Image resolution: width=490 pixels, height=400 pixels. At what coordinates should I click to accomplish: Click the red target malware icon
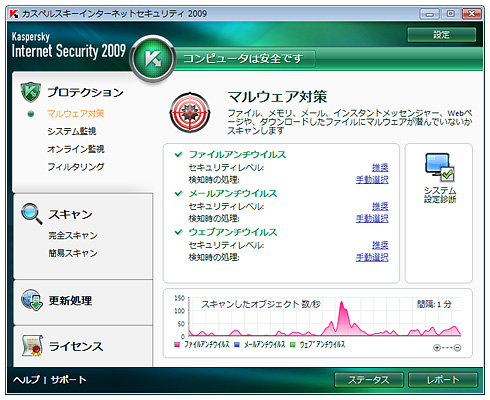click(190, 113)
